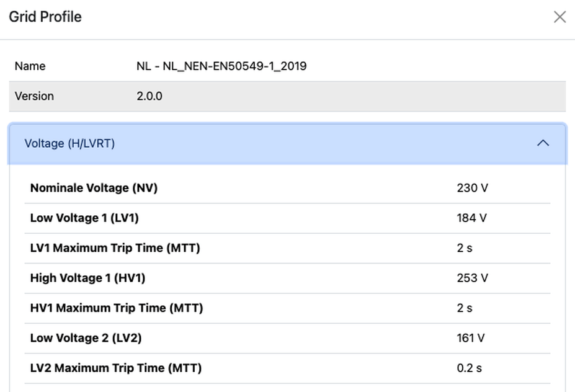Image resolution: width=575 pixels, height=392 pixels.
Task: Click Low Voltage 2 (LV2) label
Action: (86, 338)
